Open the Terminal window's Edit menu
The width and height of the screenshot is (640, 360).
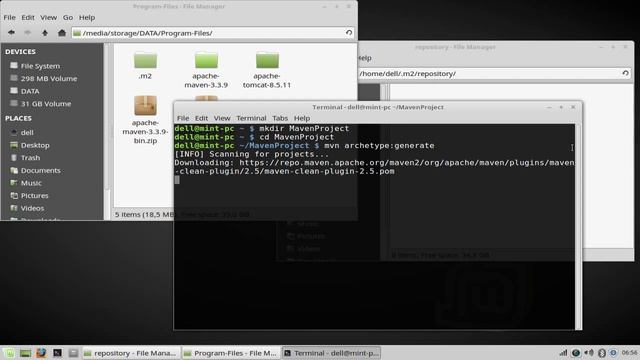click(x=201, y=118)
